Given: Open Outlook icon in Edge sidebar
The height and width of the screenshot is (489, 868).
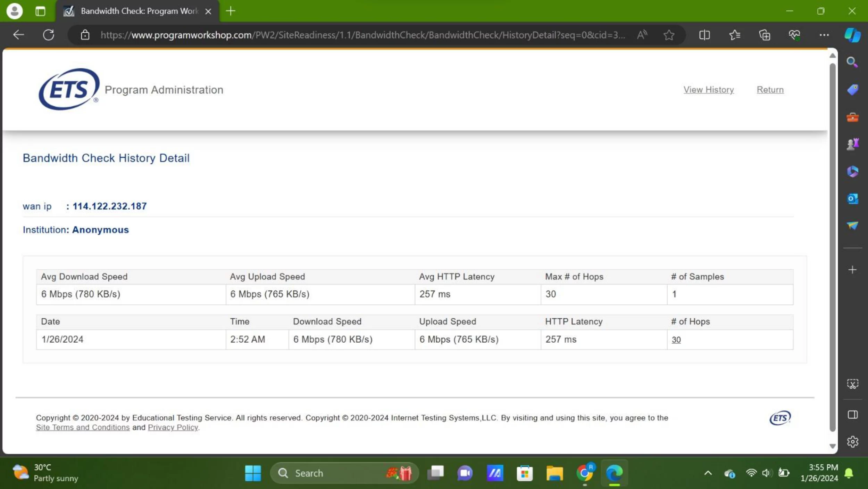Looking at the screenshot, I should point(852,199).
